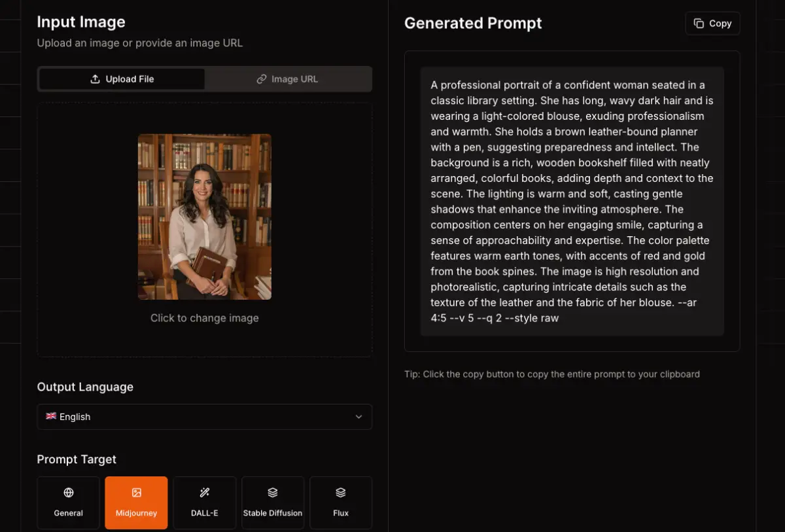Expand language list using chevron arrow
Image resolution: width=785 pixels, height=532 pixels.
pos(358,417)
